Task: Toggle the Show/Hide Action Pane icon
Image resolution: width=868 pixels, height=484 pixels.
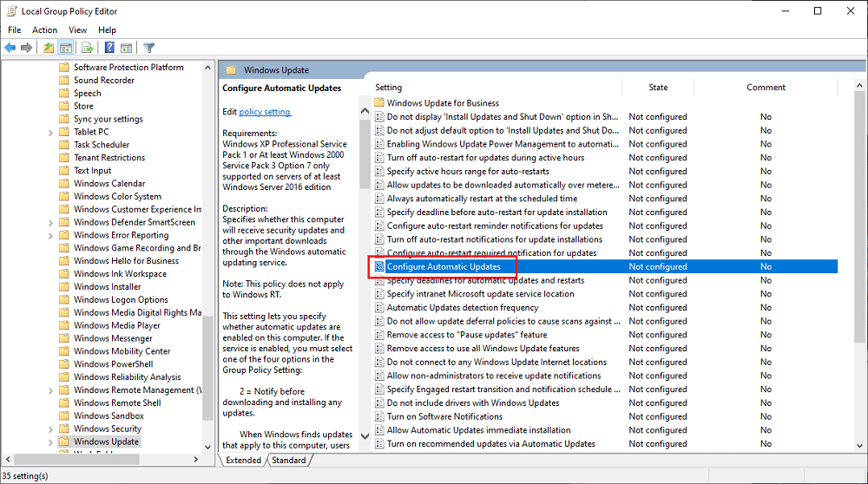Action: 126,48
